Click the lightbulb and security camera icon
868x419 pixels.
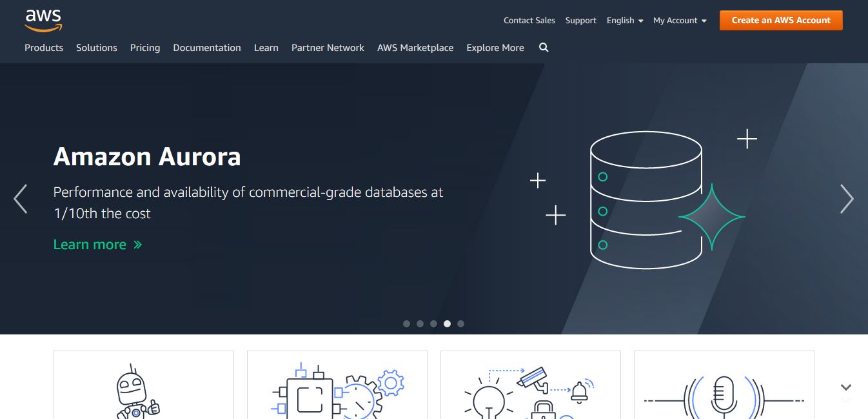pos(529,392)
